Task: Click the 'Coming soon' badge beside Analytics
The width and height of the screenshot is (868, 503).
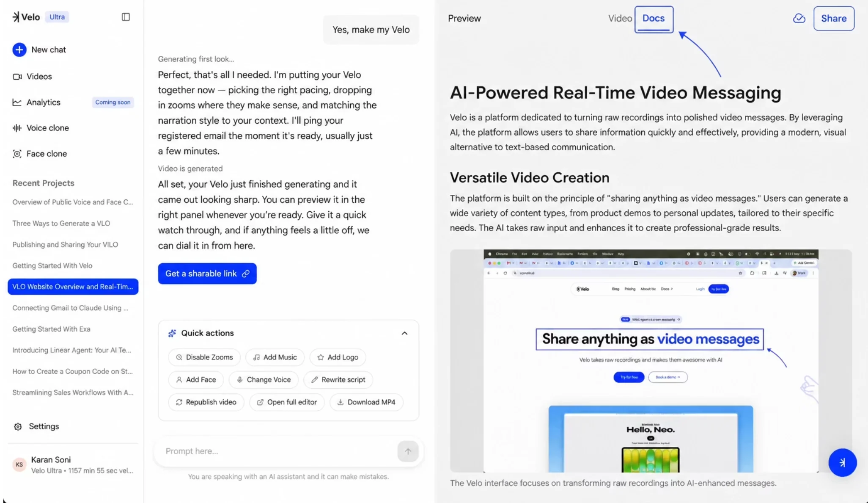Action: click(113, 102)
